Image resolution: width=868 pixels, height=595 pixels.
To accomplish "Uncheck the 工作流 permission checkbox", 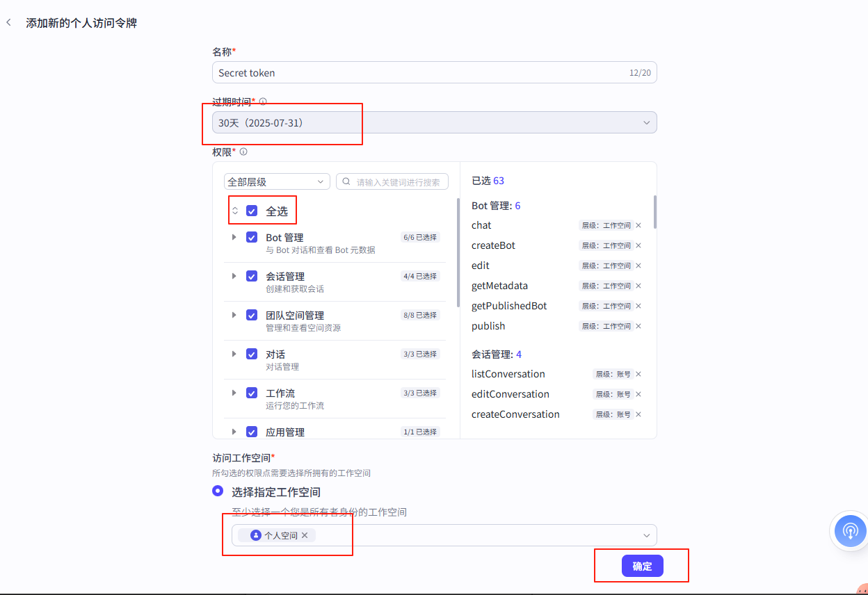I will point(251,393).
